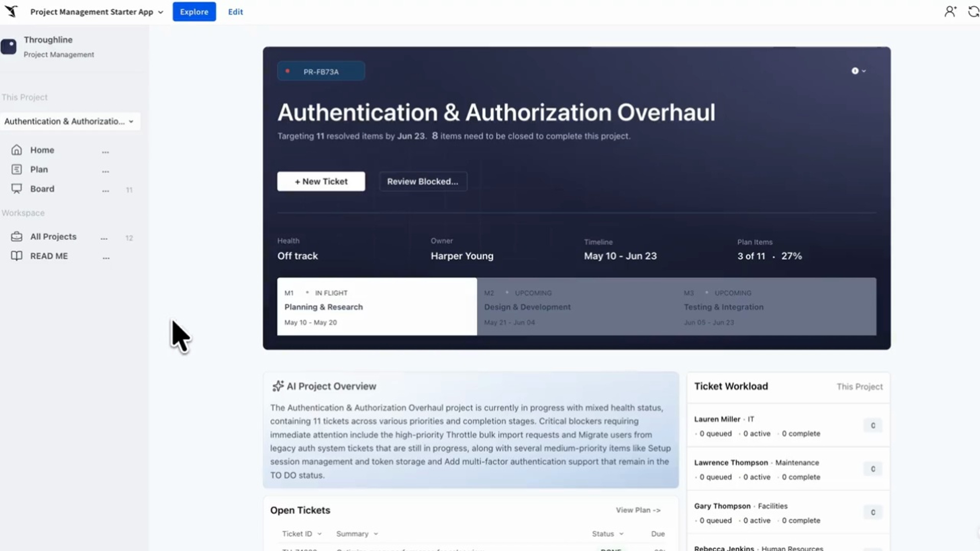The image size is (980, 551).
Task: Click the All Projects count 12 badge
Action: point(129,238)
